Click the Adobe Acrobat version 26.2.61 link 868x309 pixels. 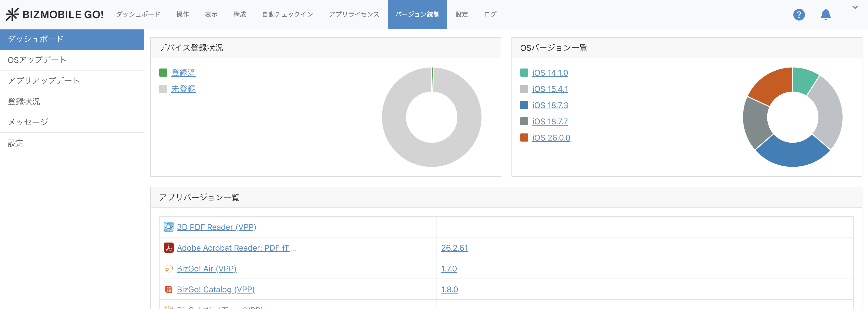454,248
